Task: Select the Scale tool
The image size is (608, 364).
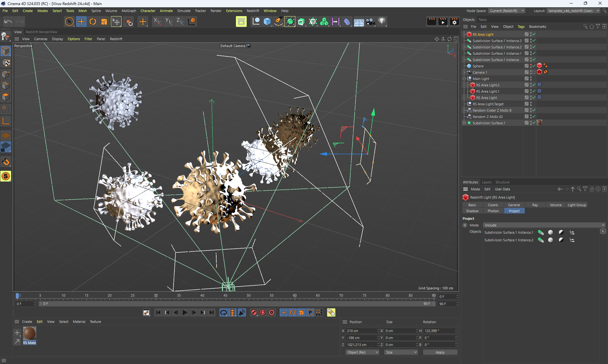Action: 104,22
